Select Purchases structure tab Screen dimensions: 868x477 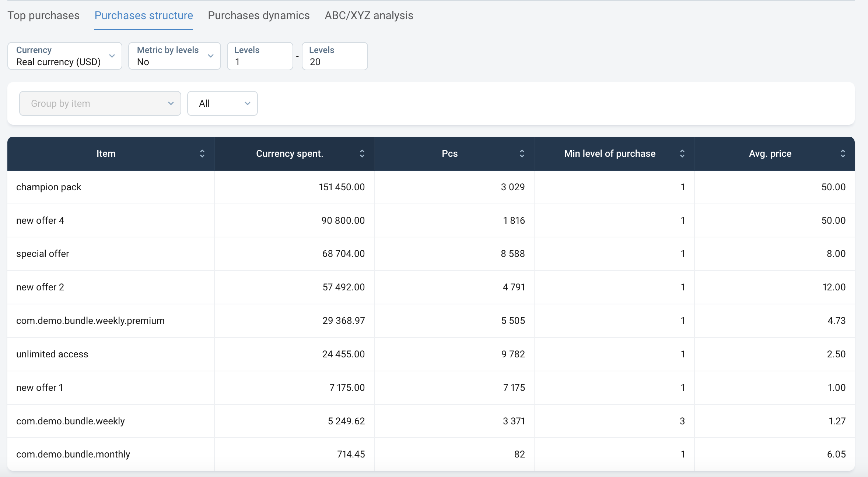[x=144, y=15]
